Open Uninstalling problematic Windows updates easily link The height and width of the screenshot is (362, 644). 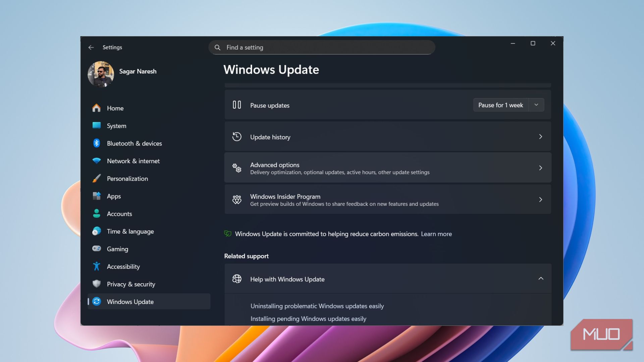(x=317, y=306)
